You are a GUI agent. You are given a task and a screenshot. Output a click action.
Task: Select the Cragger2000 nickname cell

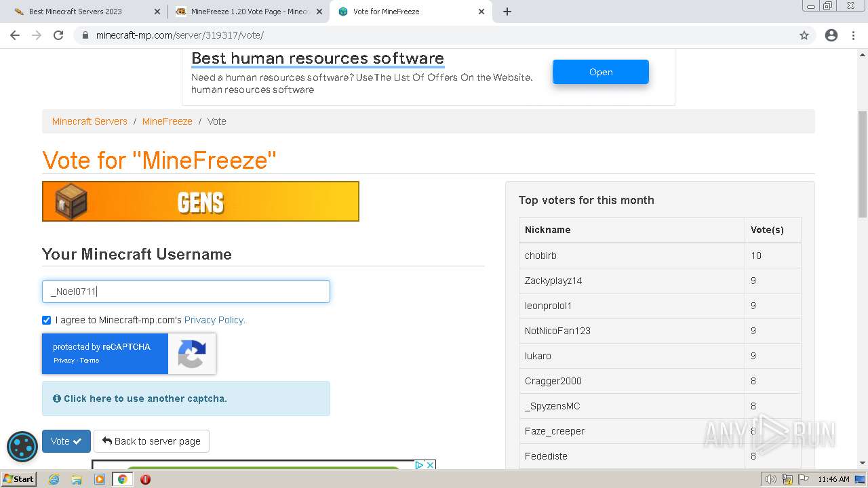(632, 381)
